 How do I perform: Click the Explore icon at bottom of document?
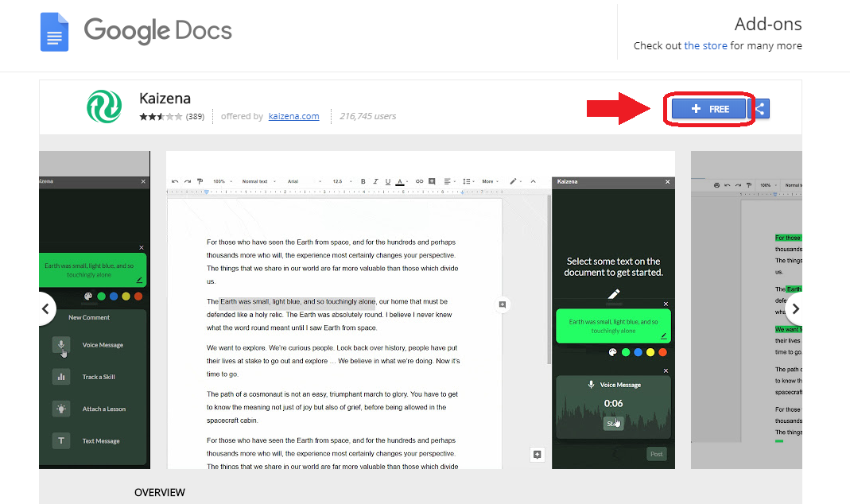pyautogui.click(x=538, y=455)
